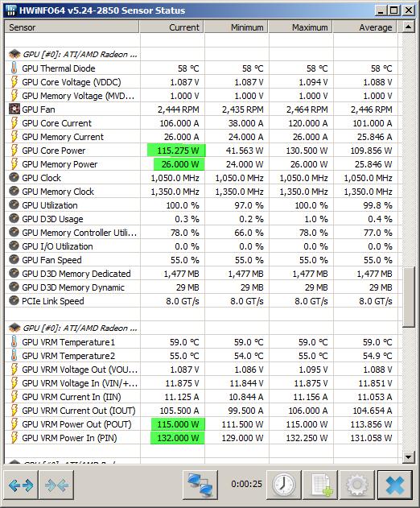Click the scrollbar up arrow
This screenshot has width=420, height=508.
[409, 27]
